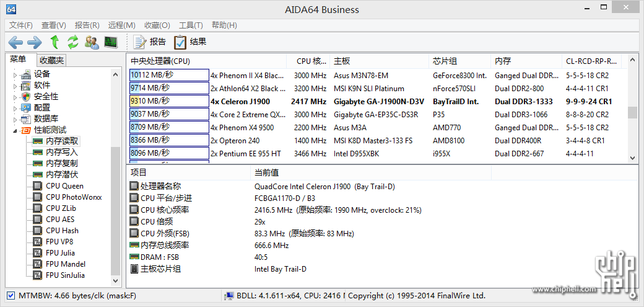This screenshot has height=307, width=644.
Task: Select the FPU Mandel benchmark
Action: pyautogui.click(x=66, y=264)
